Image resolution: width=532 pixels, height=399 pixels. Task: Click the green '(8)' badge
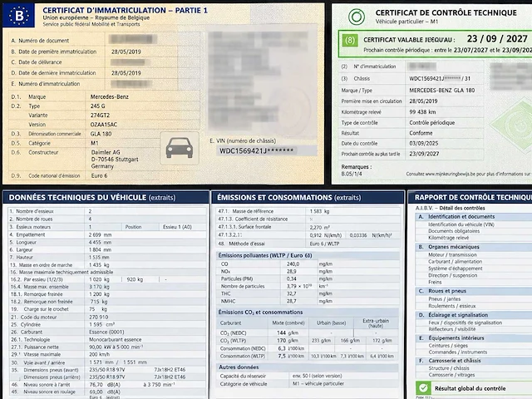pos(349,41)
